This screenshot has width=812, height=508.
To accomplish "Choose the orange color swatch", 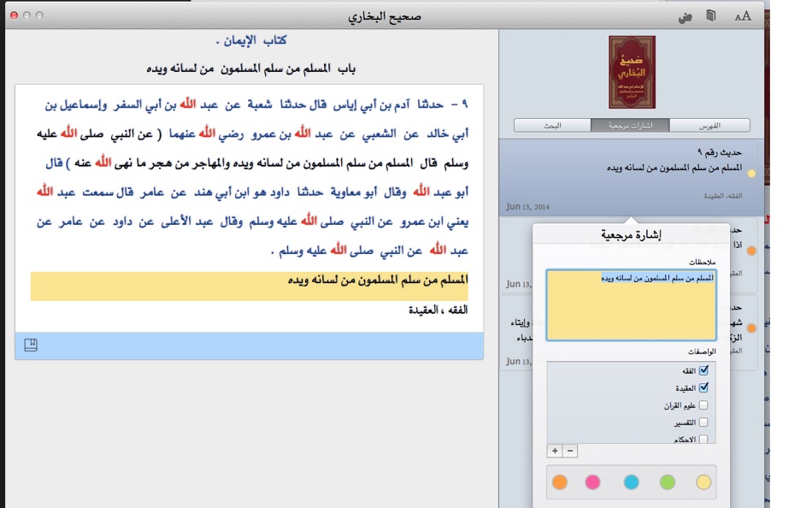I will pyautogui.click(x=560, y=482).
